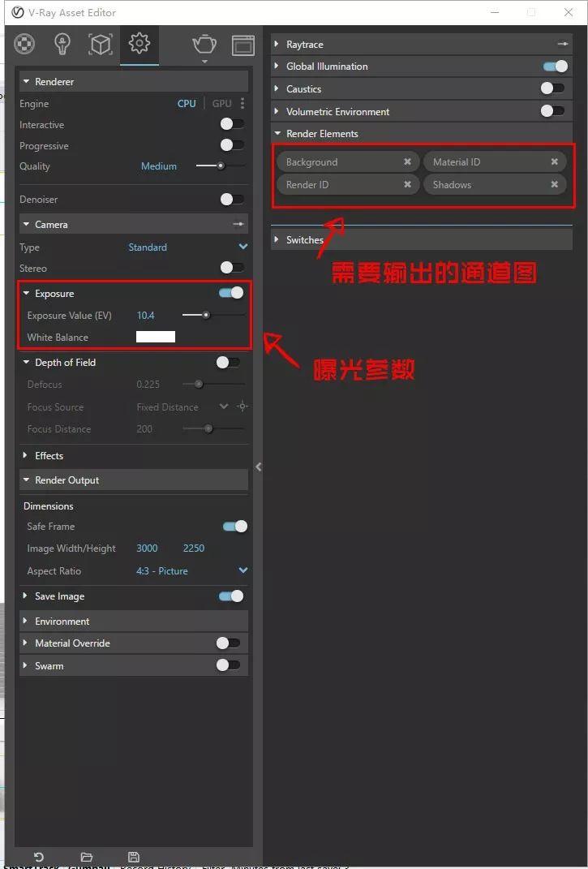Collapse the Camera section
Image resolution: width=588 pixels, height=869 pixels.
pyautogui.click(x=26, y=225)
